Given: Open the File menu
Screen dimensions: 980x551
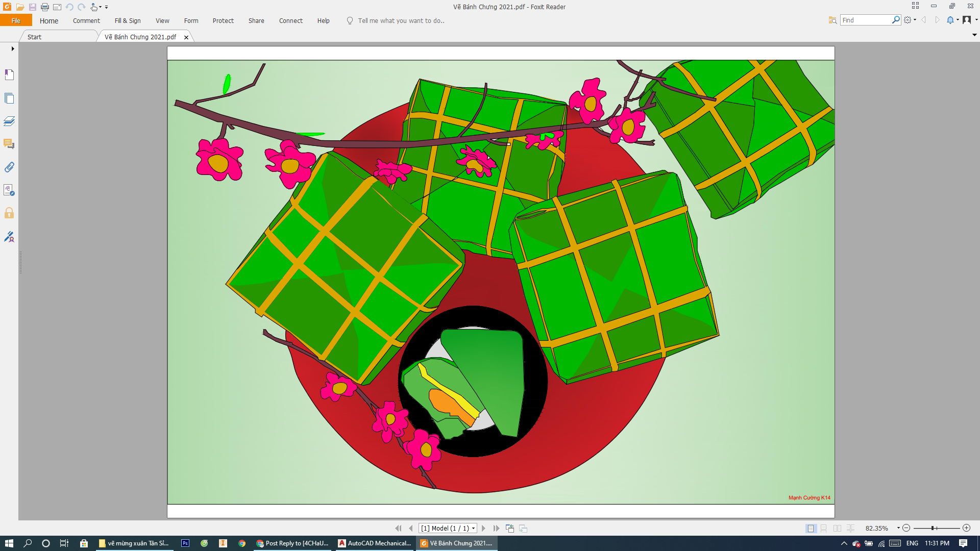Looking at the screenshot, I should [x=16, y=20].
